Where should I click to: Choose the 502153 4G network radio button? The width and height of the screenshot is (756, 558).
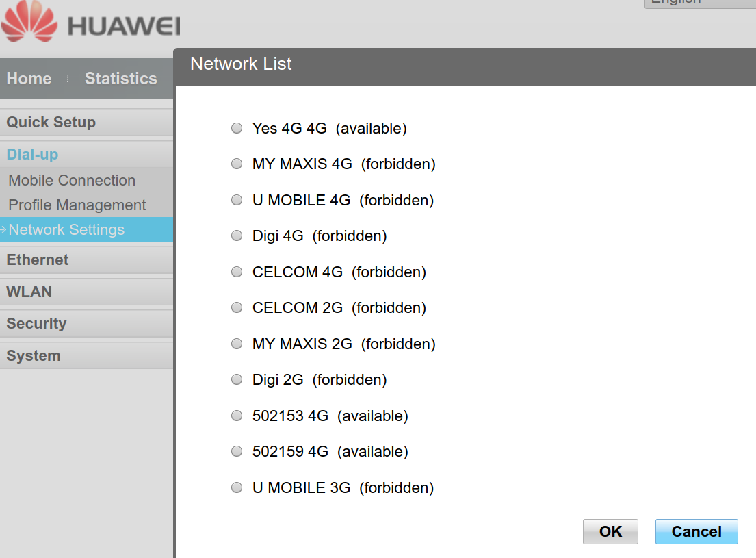tap(237, 416)
